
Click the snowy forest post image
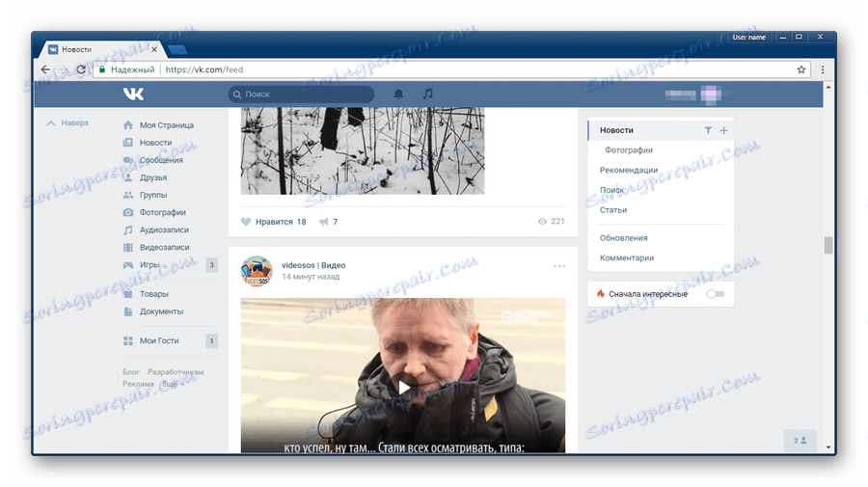(363, 151)
